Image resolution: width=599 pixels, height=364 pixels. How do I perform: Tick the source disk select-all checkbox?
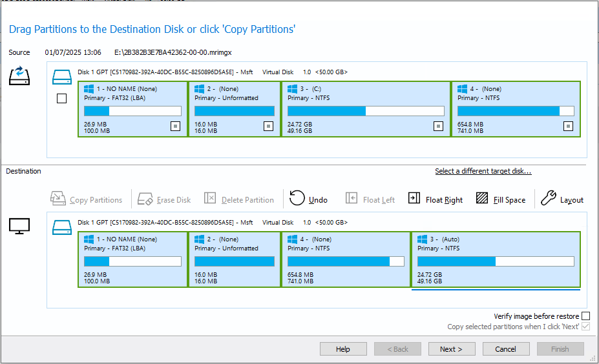pos(61,99)
